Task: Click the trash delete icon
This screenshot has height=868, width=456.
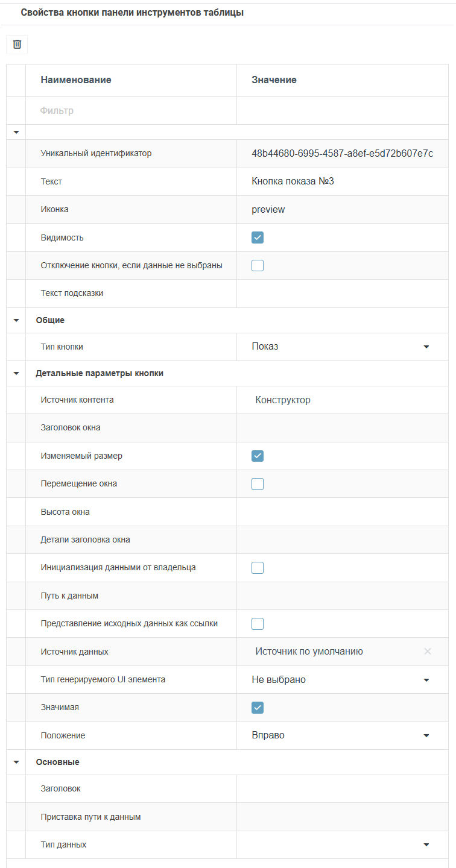Action: coord(17,44)
